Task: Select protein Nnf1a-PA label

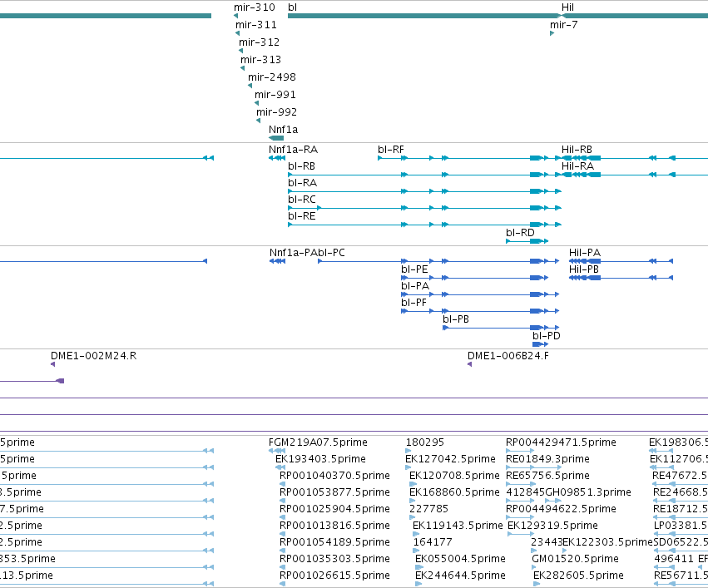Action: pyautogui.click(x=293, y=253)
